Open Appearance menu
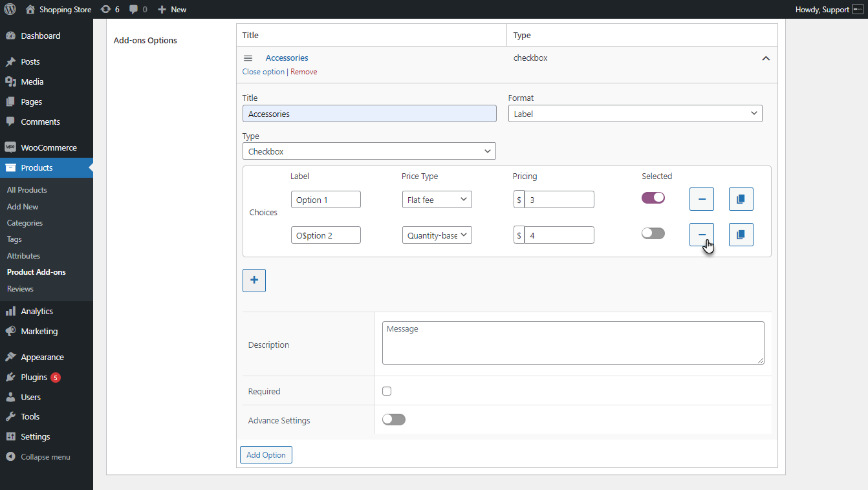Viewport: 868px width, 490px height. tap(47, 357)
